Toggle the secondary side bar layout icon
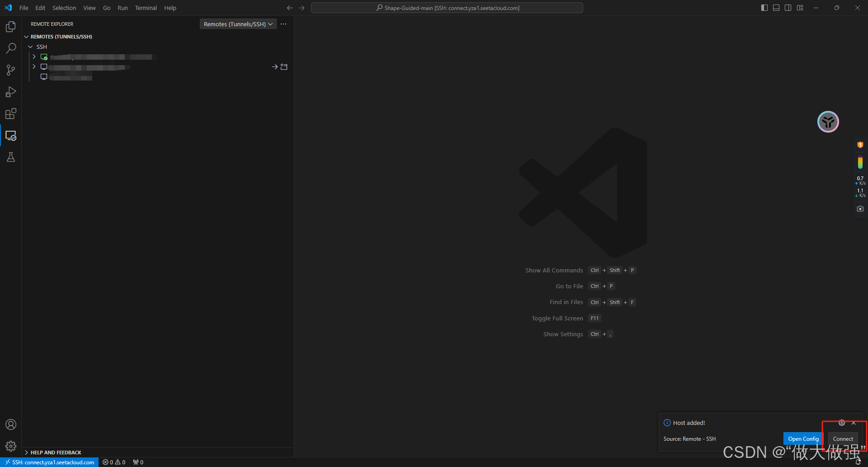868x467 pixels. (788, 8)
